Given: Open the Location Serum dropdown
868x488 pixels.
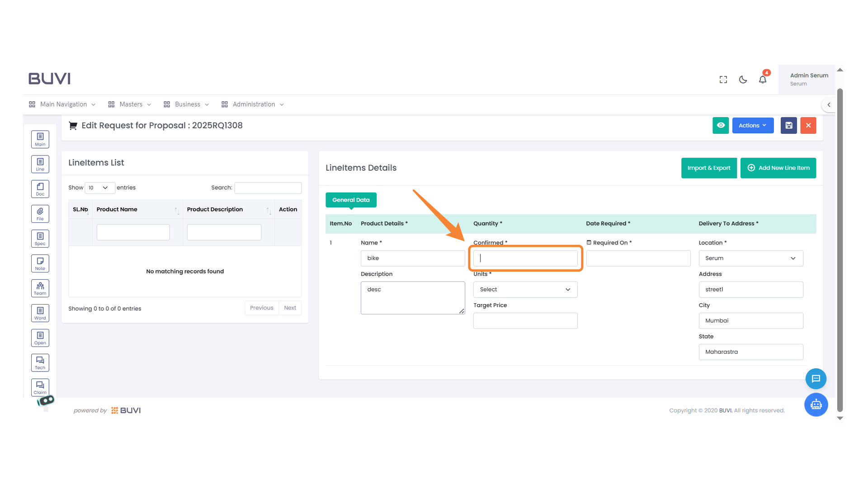Looking at the screenshot, I should coord(750,258).
